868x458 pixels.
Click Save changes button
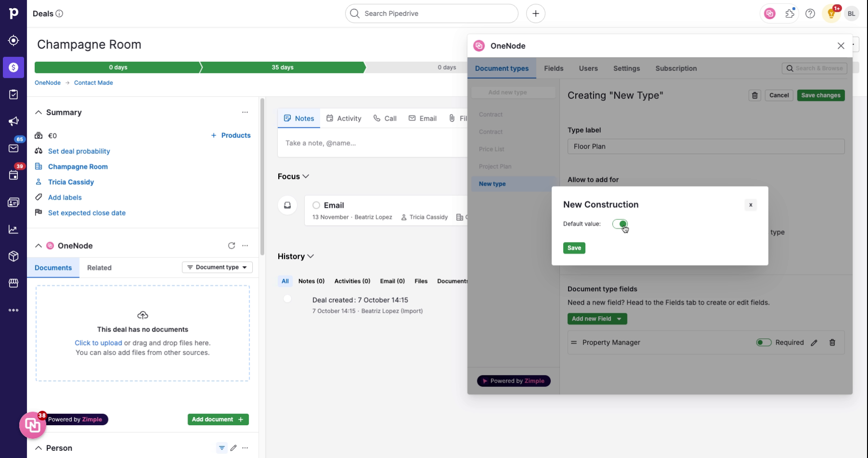(x=821, y=95)
